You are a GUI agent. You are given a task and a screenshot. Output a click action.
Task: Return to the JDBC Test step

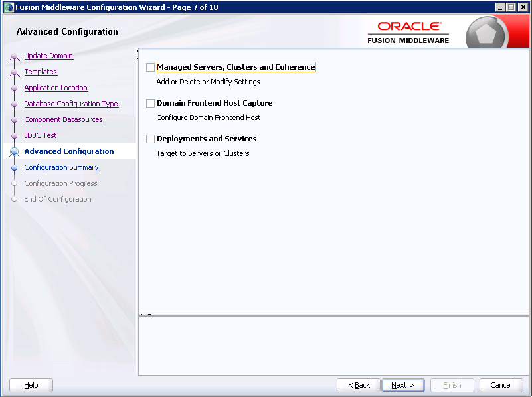tap(41, 135)
